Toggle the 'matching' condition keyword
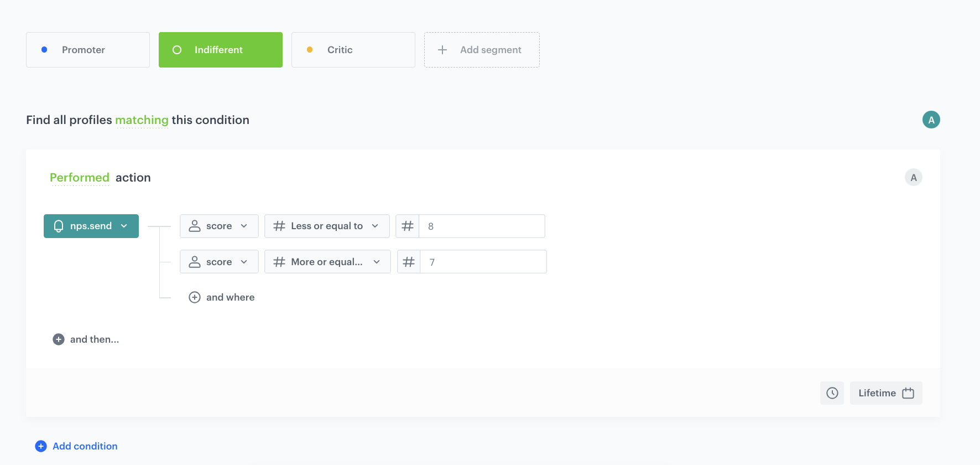The width and height of the screenshot is (980, 465). click(x=142, y=120)
